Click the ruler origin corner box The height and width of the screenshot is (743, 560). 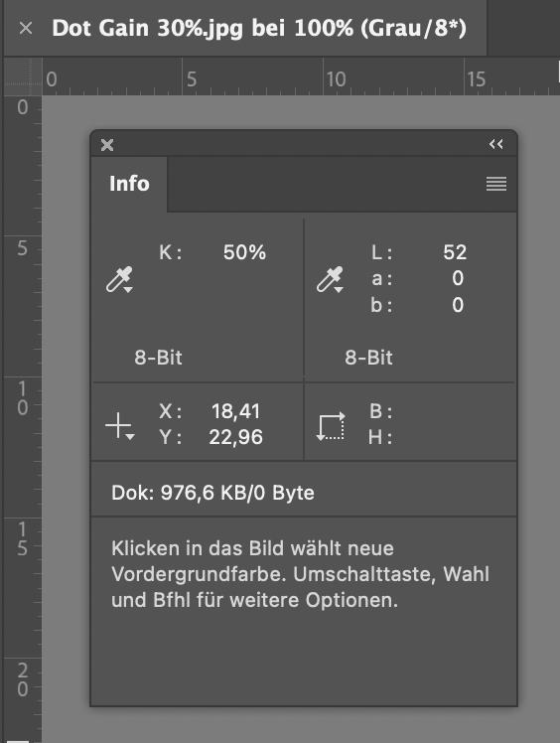(x=23, y=76)
